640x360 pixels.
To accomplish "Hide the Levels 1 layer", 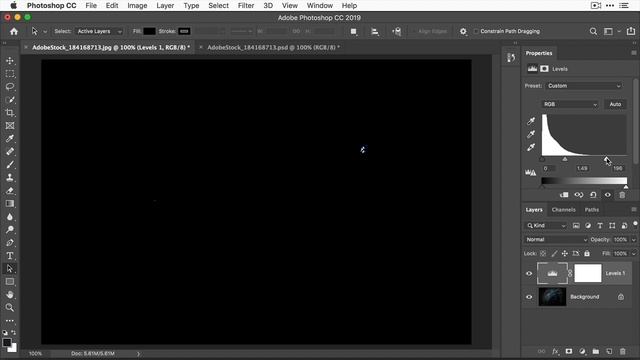I will 529,273.
